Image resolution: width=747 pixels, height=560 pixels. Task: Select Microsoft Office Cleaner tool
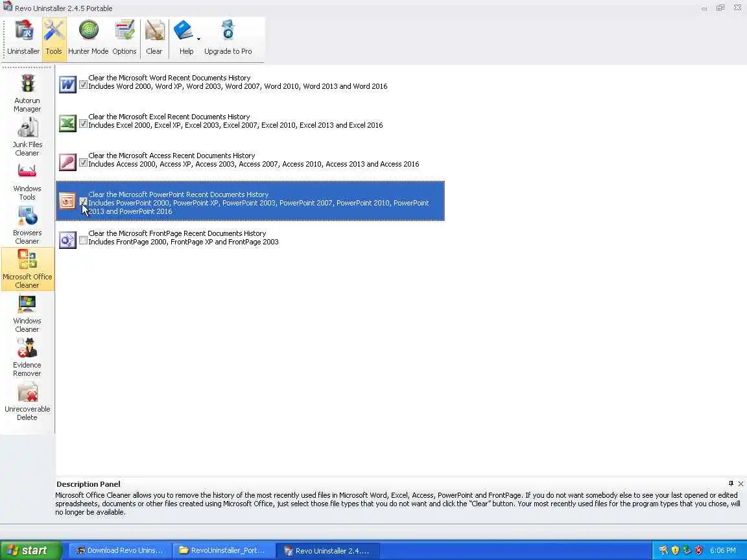point(27,270)
